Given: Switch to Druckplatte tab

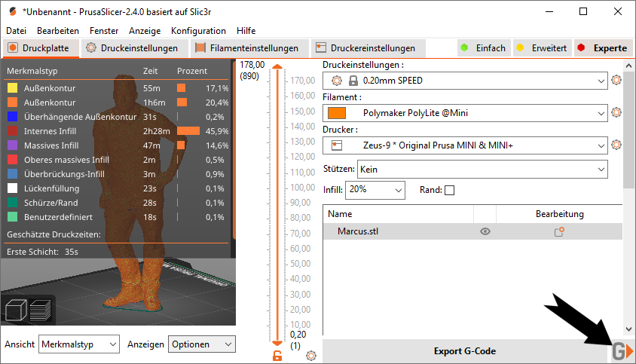Looking at the screenshot, I should (41, 48).
